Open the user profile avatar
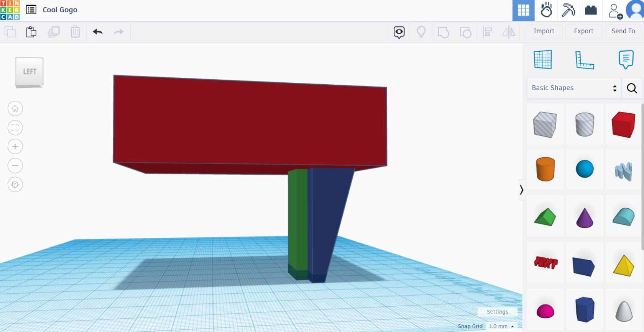Viewport: 644px width, 332px height. (635, 10)
